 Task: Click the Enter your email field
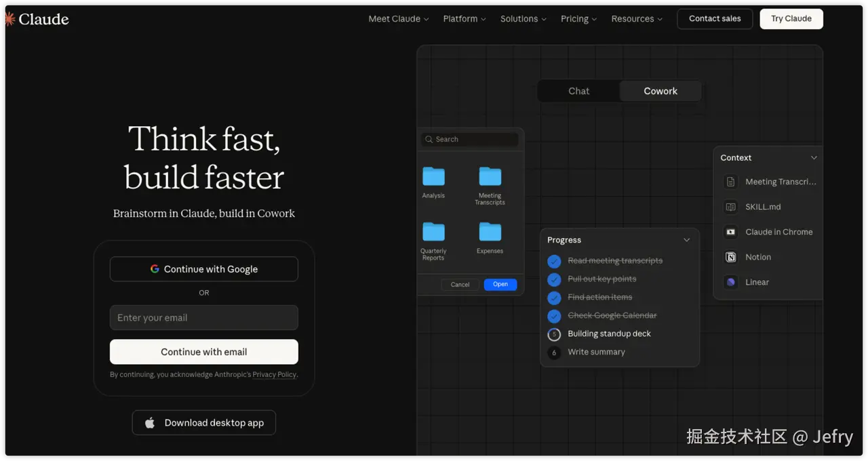coord(204,317)
